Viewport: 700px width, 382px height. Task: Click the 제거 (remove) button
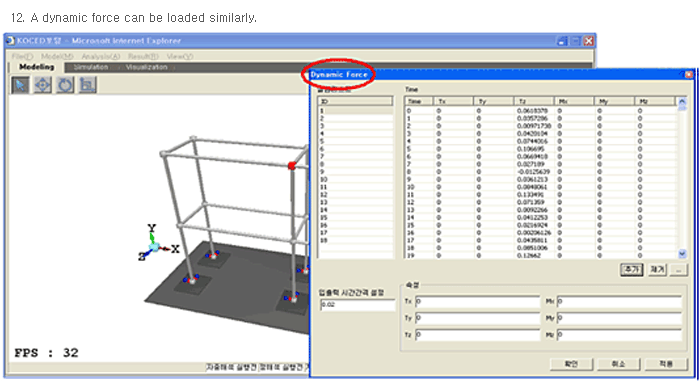(x=657, y=270)
